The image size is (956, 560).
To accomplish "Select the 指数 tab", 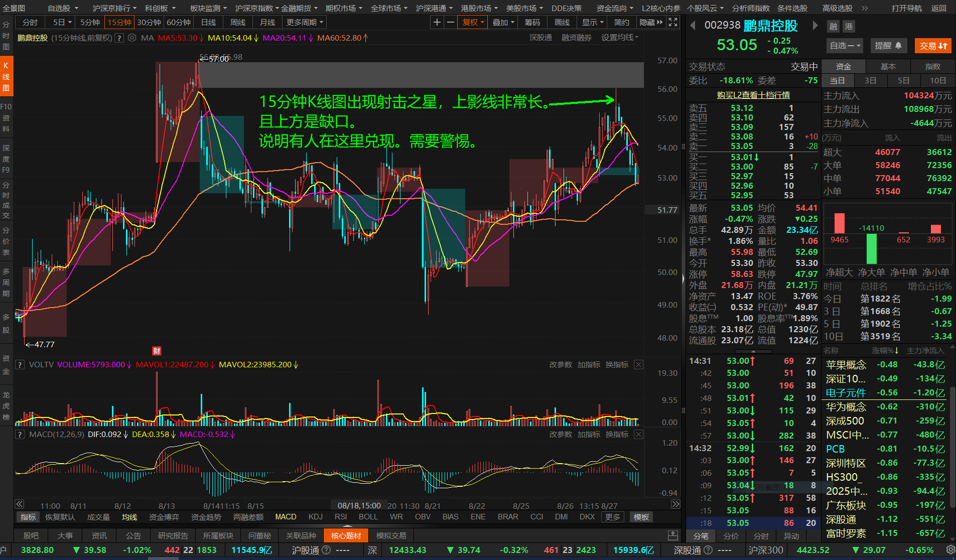I will pyautogui.click(x=932, y=66).
